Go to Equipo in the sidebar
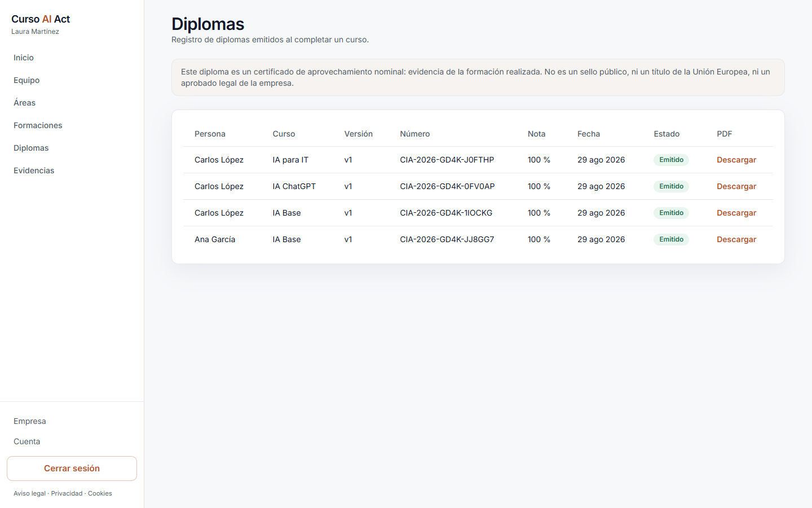812x508 pixels. [x=27, y=80]
